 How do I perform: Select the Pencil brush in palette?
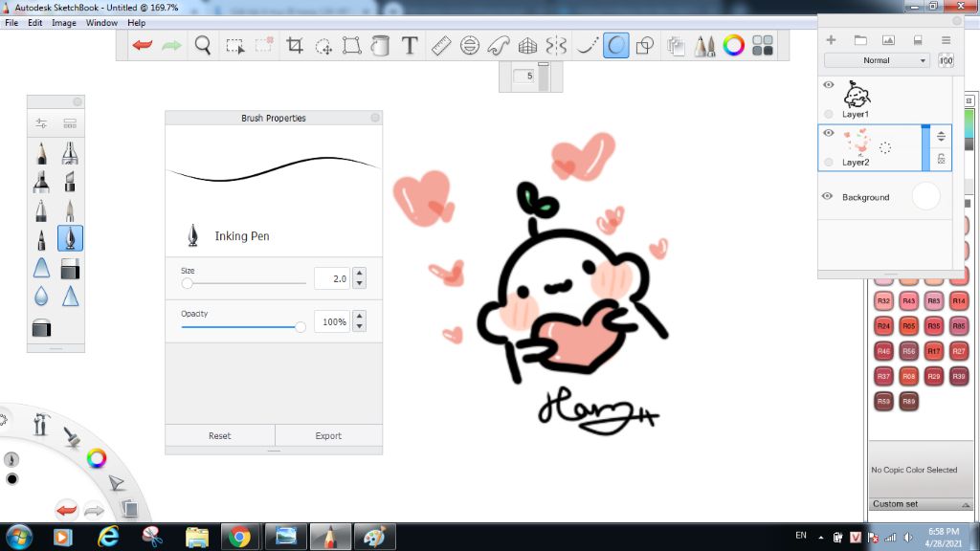[41, 153]
